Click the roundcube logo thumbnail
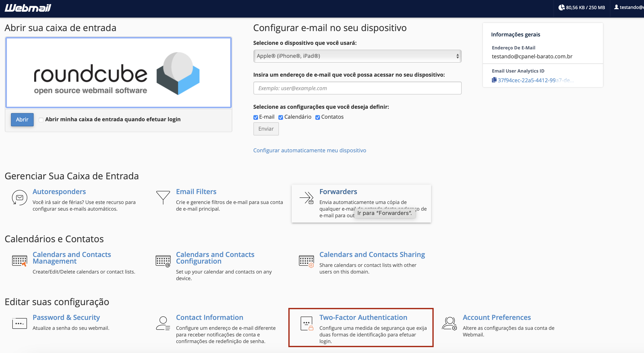 [x=119, y=73]
